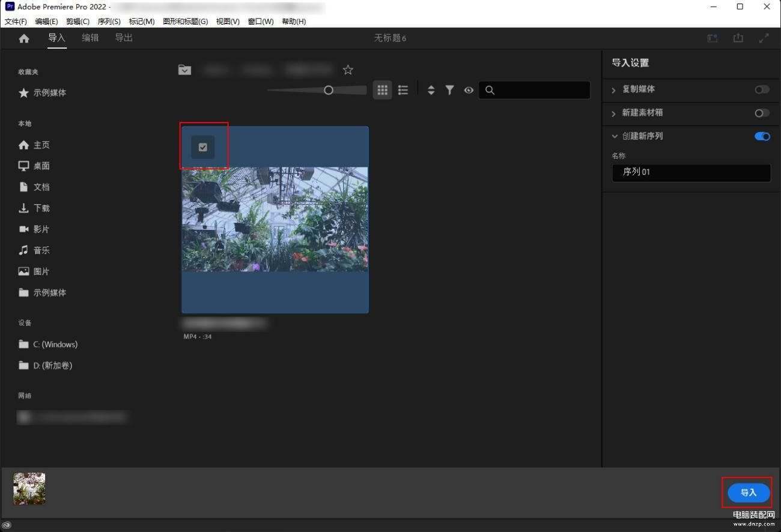Open the sort order options
This screenshot has width=781, height=532.
[x=431, y=90]
